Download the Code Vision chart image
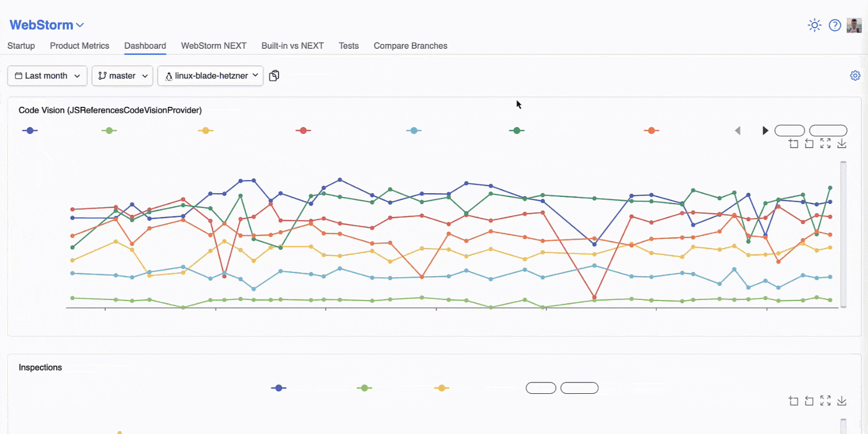868x434 pixels. (841, 143)
